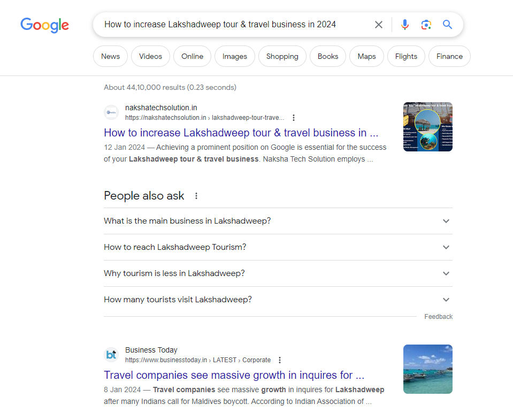Viewport: 513px width, 420px height.
Task: Expand 'How to reach Lakshadweep Tourism?' question
Action: tap(278, 247)
